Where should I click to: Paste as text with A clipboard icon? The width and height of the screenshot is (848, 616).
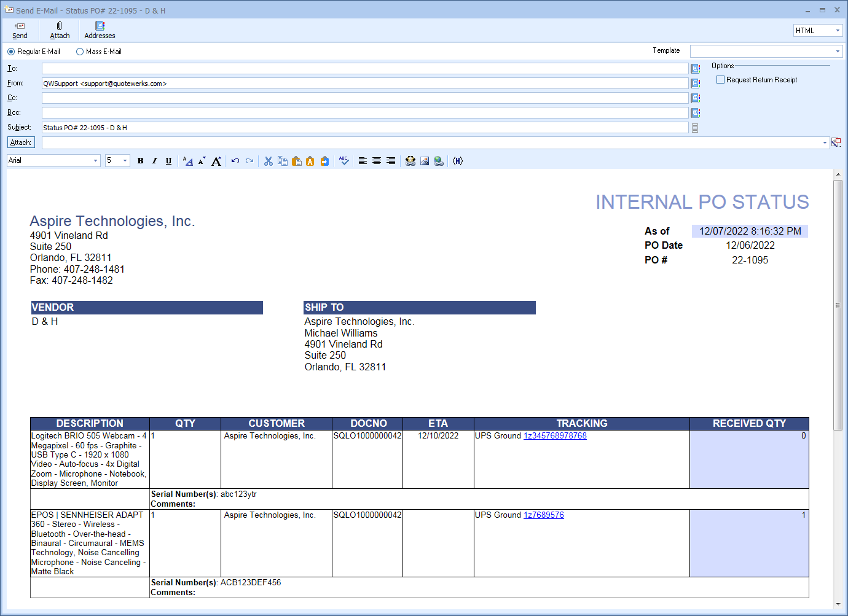[310, 161]
